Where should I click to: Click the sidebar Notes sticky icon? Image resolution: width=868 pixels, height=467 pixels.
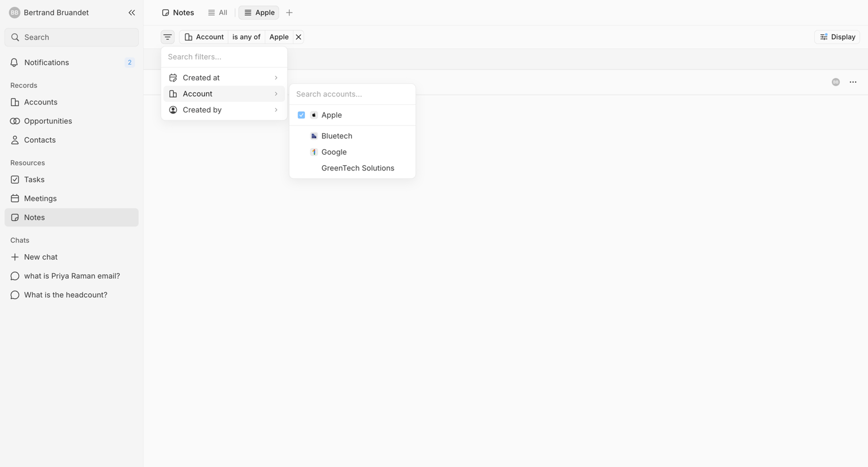pos(15,217)
